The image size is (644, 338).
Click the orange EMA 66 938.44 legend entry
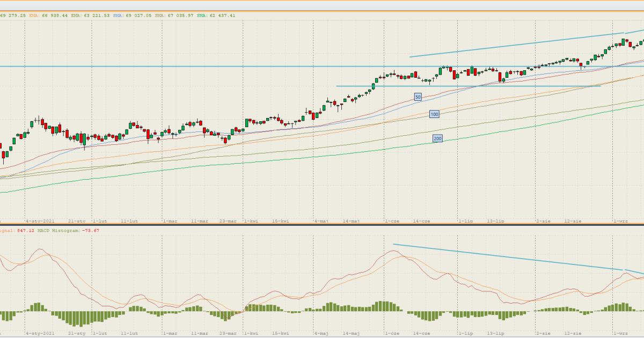click(x=49, y=16)
